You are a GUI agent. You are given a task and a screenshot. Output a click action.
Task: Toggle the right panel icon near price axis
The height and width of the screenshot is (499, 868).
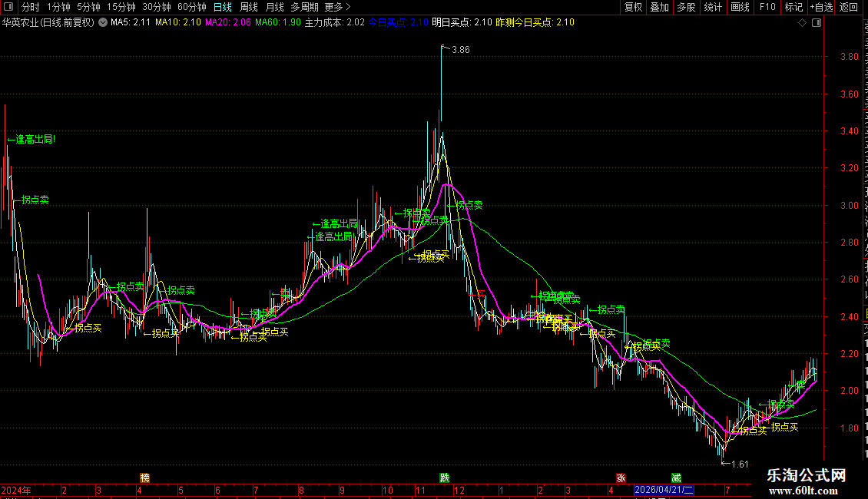[x=817, y=23]
